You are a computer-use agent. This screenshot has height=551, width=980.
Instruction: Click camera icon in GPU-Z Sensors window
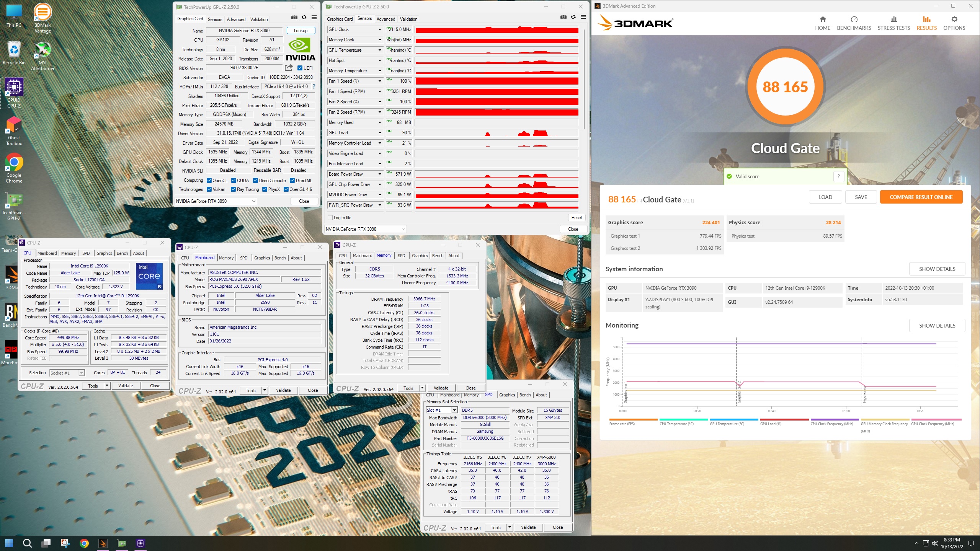click(563, 17)
